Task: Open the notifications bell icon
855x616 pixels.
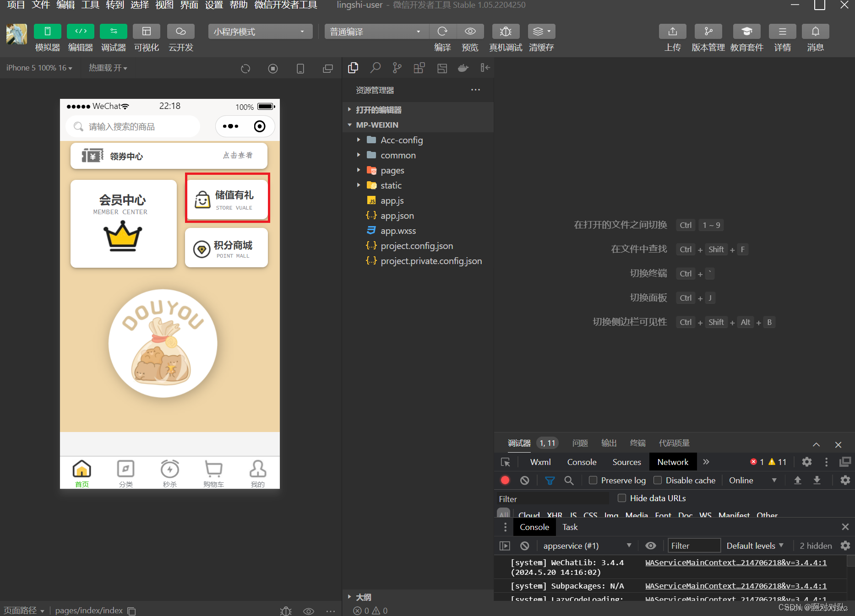Action: click(x=816, y=32)
